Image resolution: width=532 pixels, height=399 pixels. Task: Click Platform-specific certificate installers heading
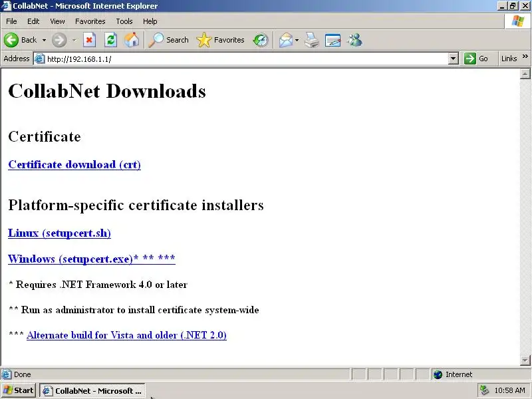pos(136,205)
